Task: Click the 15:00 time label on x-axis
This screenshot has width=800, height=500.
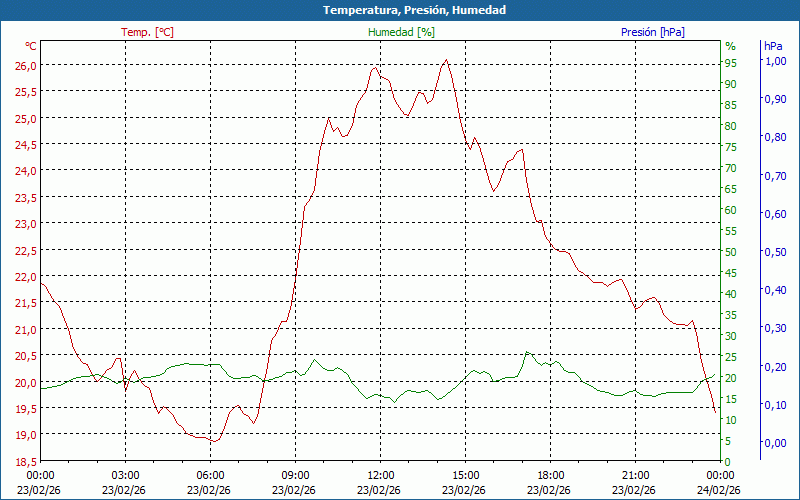Action: pyautogui.click(x=465, y=475)
